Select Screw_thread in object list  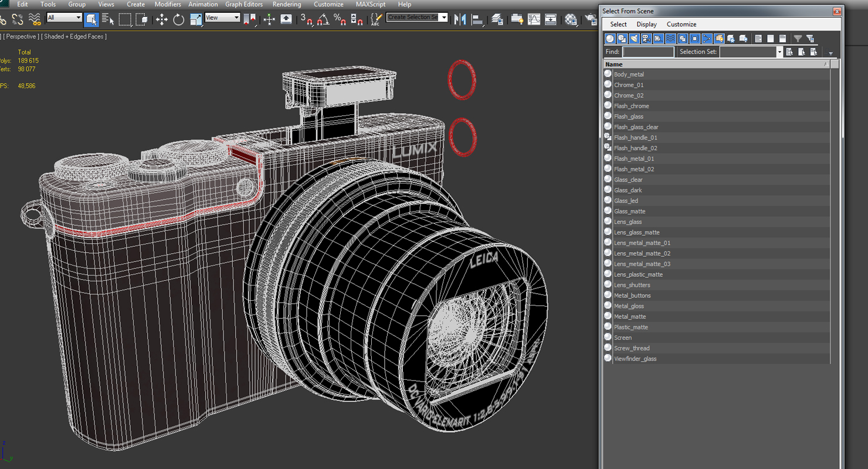point(717,348)
